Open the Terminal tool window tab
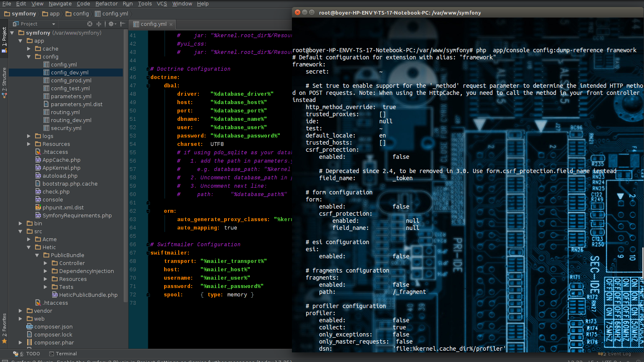Image resolution: width=644 pixels, height=362 pixels. point(63,354)
